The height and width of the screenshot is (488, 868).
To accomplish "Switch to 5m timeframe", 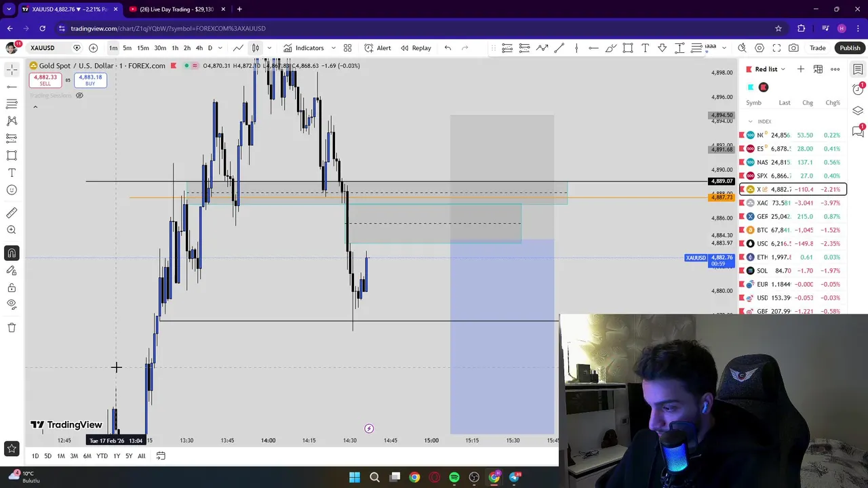I will [x=127, y=47].
